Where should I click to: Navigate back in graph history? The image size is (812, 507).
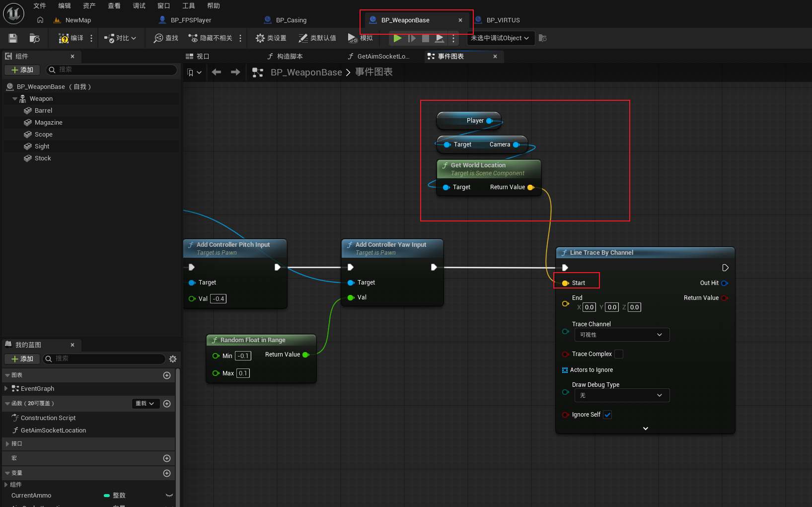pos(217,72)
